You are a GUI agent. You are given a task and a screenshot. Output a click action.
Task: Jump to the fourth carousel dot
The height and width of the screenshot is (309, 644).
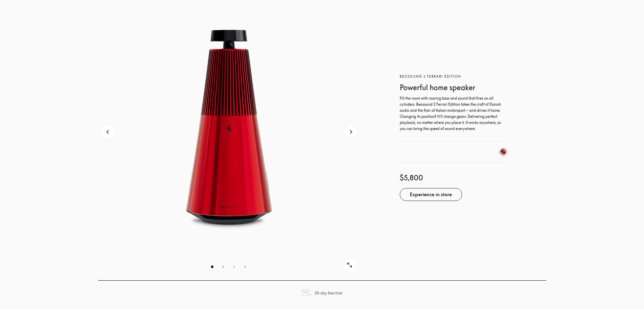[x=245, y=267]
